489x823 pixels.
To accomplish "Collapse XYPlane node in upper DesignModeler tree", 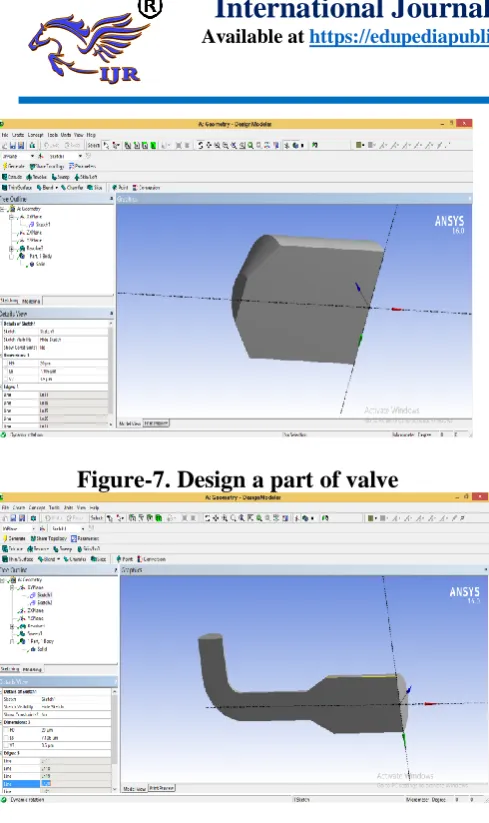I will tap(11, 217).
